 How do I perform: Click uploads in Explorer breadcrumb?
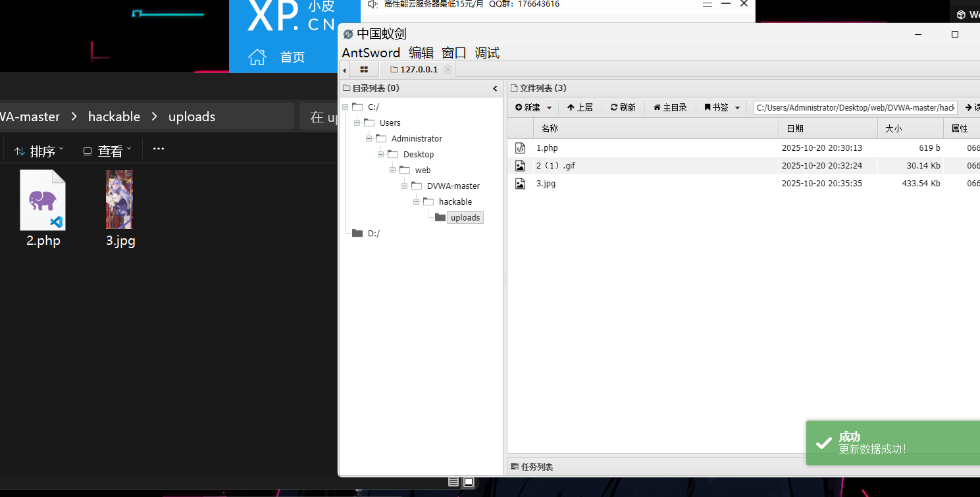pos(192,117)
